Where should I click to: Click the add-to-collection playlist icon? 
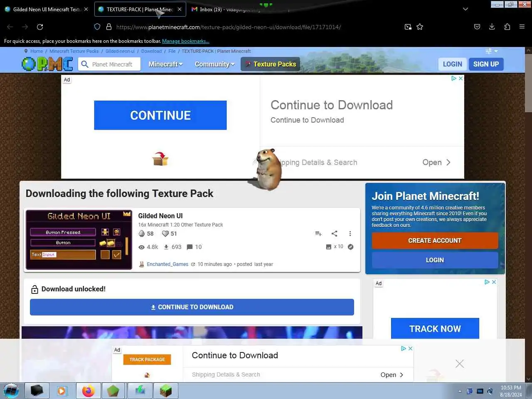(x=318, y=234)
